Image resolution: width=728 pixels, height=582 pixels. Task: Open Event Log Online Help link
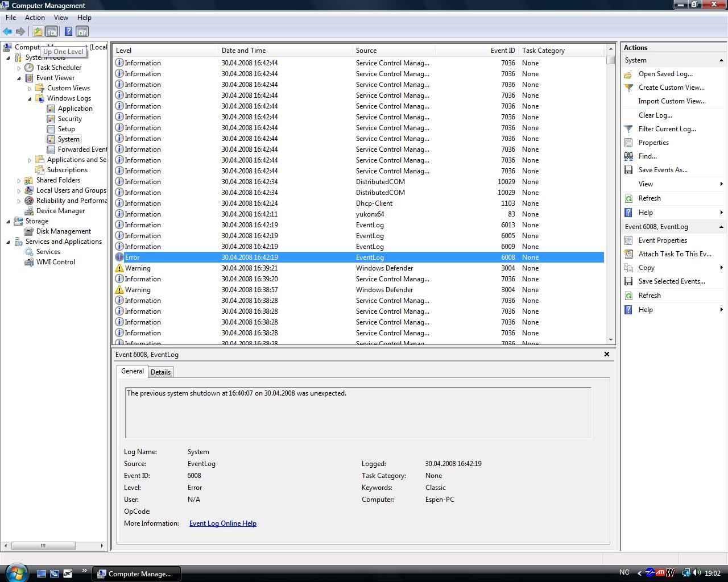point(223,523)
